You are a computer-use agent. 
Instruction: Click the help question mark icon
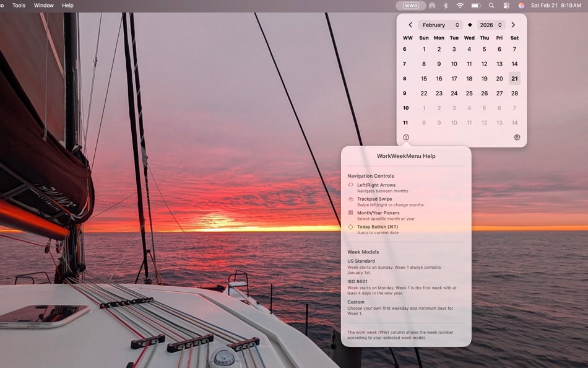pos(405,137)
